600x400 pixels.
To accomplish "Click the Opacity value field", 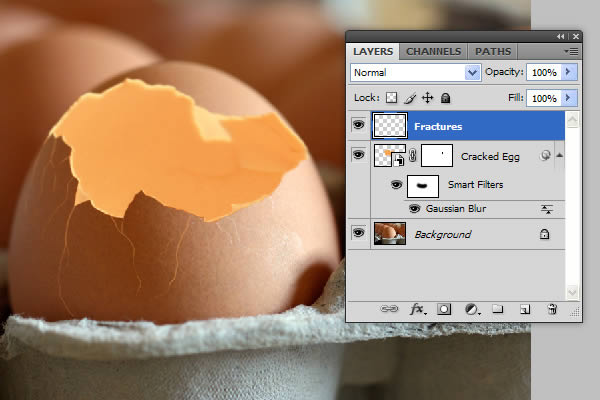I will tap(544, 72).
